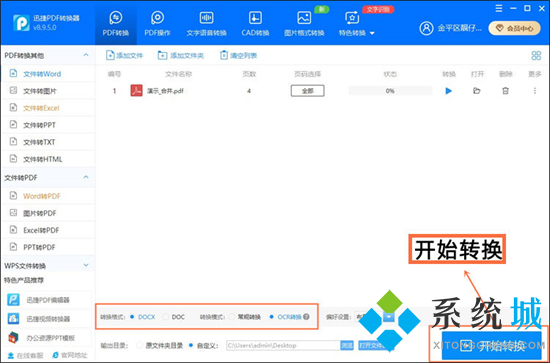The width and height of the screenshot is (550, 363).
Task: Choose PPT转PDF in sidebar
Action: 48,247
